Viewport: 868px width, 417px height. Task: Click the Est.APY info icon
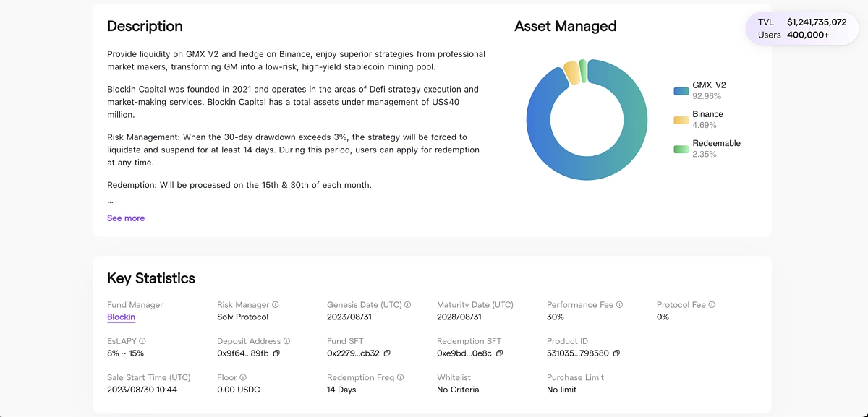142,341
